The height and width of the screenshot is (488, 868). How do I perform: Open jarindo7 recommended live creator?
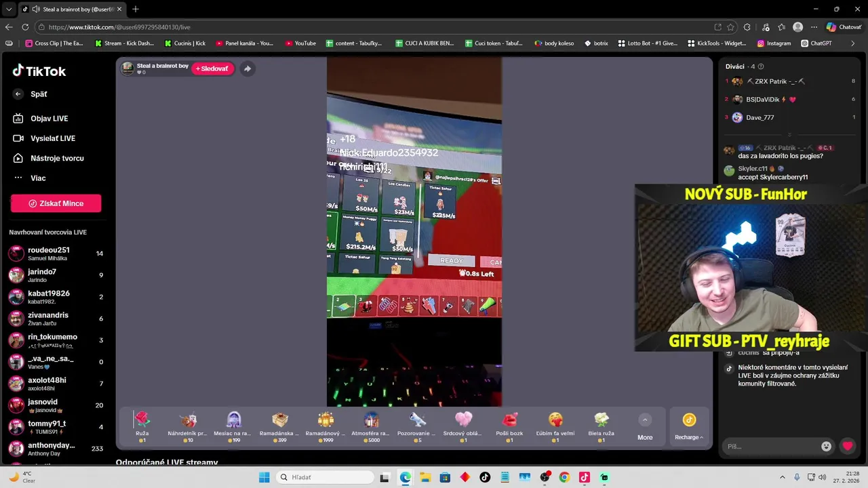click(x=56, y=275)
